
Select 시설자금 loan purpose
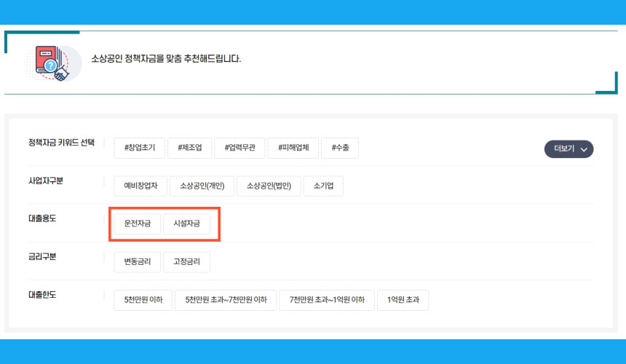(x=186, y=223)
